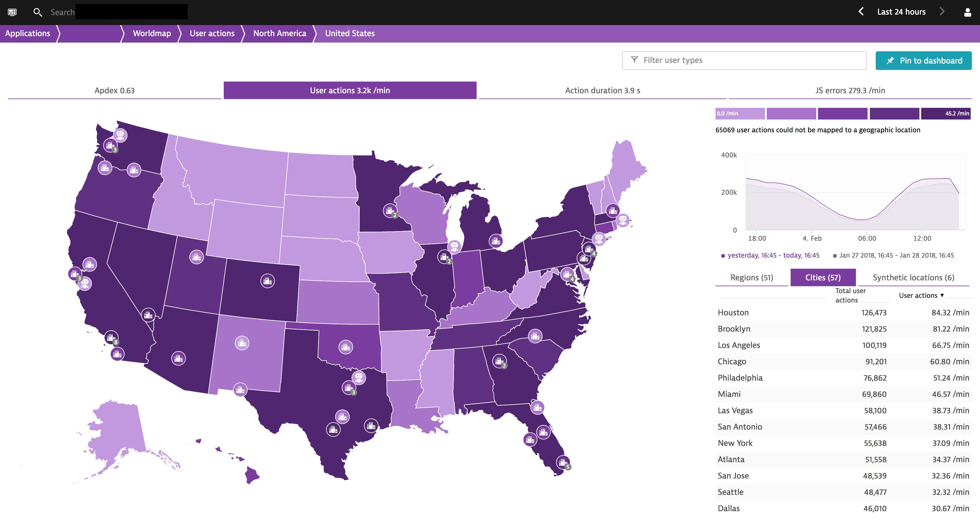Viewport: 980px width, 531px height.
Task: Click the middle legend color swatch
Action: (x=843, y=113)
